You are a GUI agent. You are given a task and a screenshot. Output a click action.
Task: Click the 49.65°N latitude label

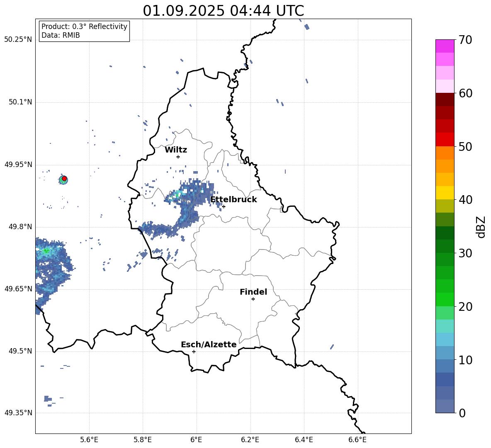[18, 288]
